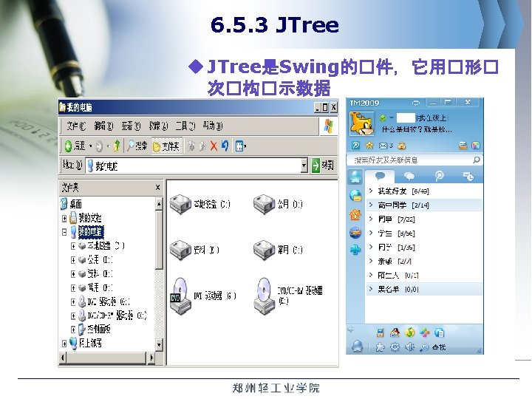532x399 pixels.
Task: Select the D: drive icon in right pane
Action: coord(264,204)
